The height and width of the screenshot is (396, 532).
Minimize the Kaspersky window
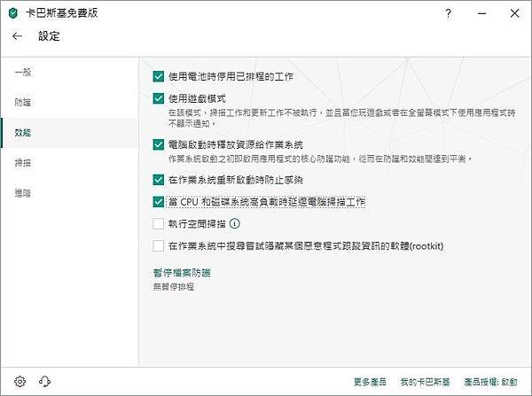click(x=481, y=13)
